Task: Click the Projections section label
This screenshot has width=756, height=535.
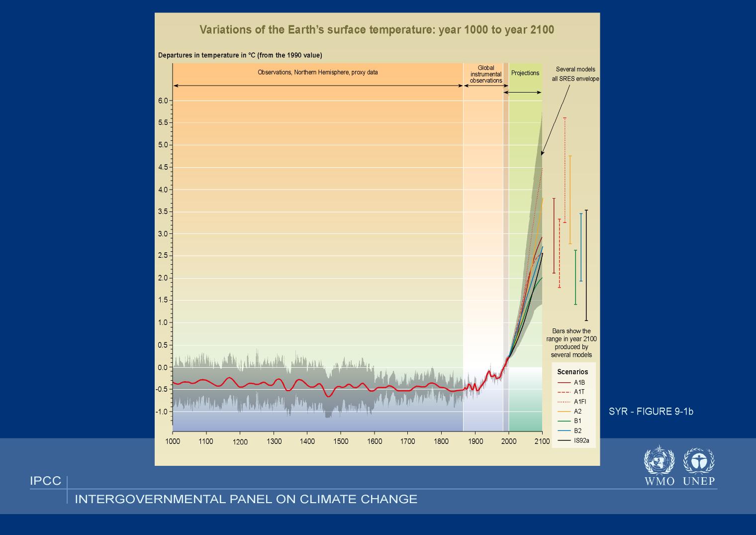Action: click(525, 73)
